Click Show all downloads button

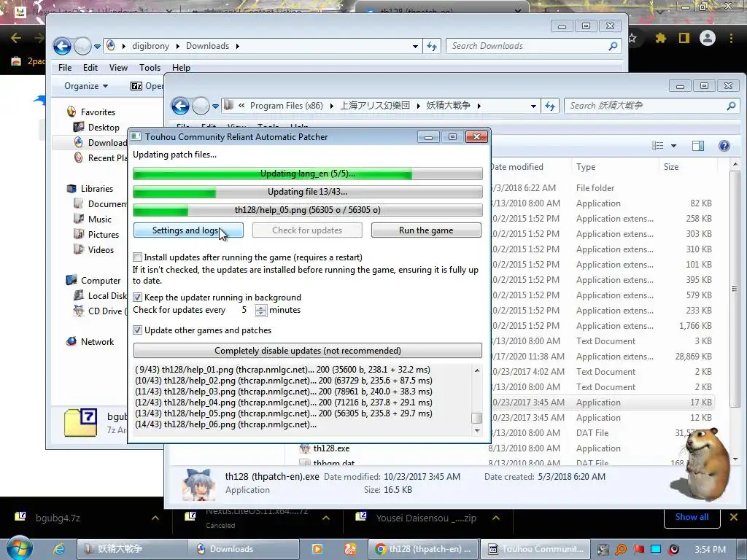[x=692, y=518]
